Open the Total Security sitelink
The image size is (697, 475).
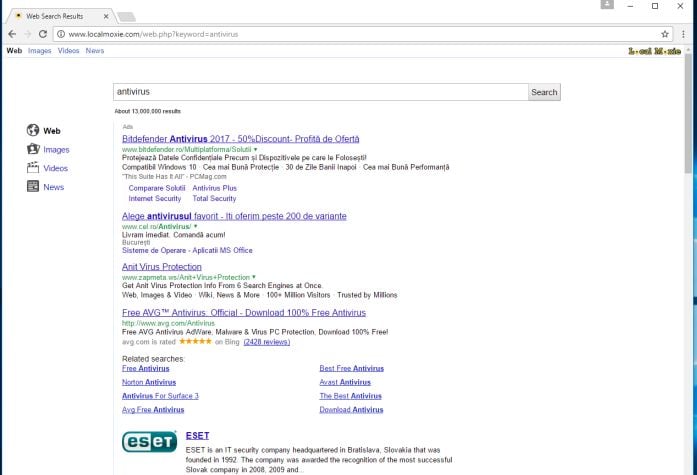click(214, 199)
